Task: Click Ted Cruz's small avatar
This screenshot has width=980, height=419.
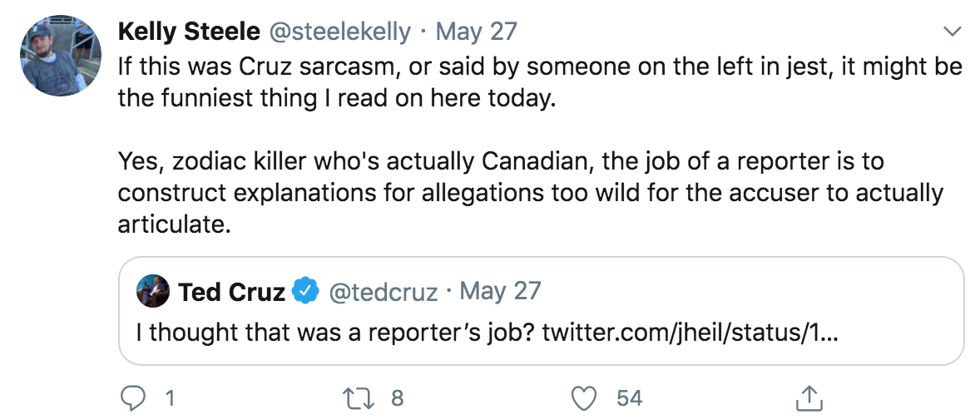Action: [x=154, y=291]
